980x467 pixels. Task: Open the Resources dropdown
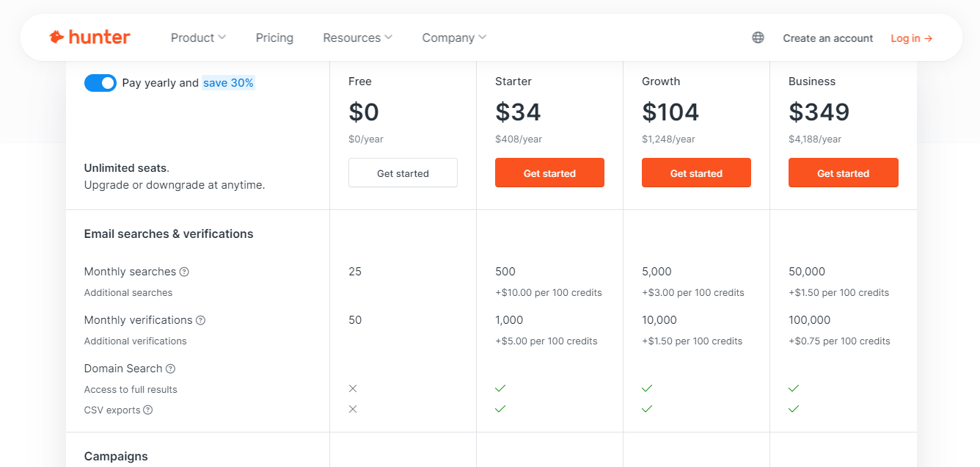tap(357, 37)
